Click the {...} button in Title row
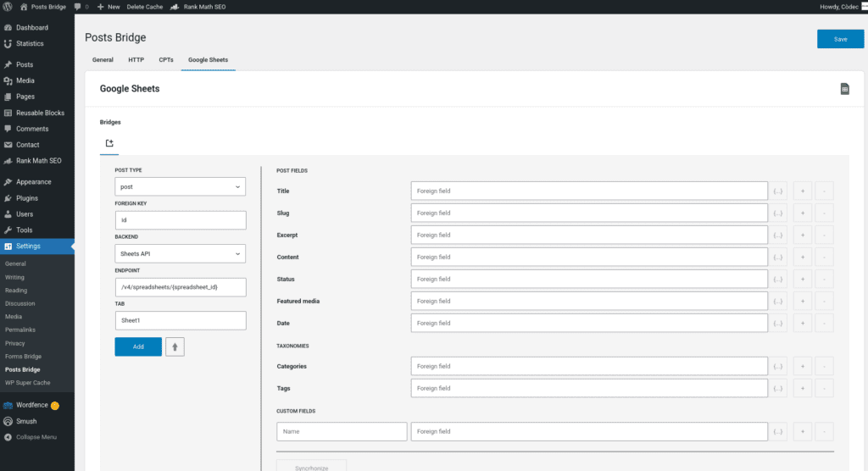Image resolution: width=868 pixels, height=471 pixels. coord(778,191)
